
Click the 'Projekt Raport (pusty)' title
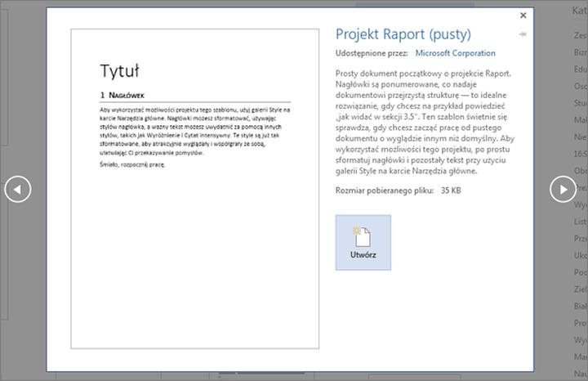click(x=403, y=34)
